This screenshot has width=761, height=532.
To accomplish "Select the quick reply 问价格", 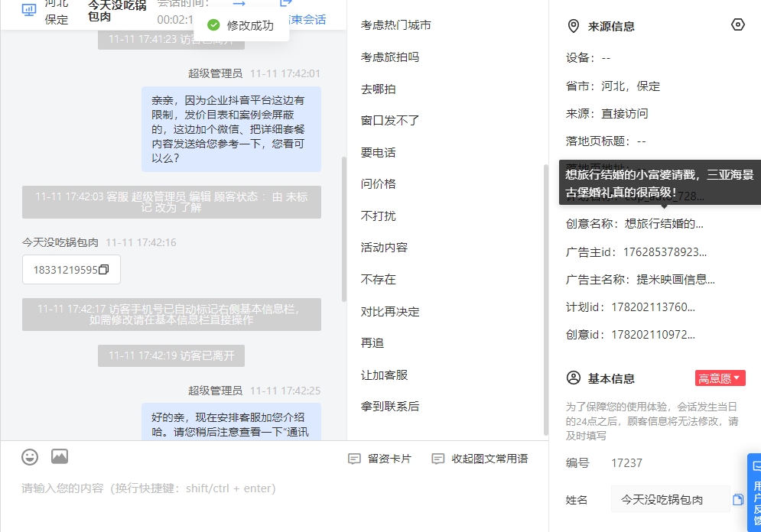I will coord(378,183).
